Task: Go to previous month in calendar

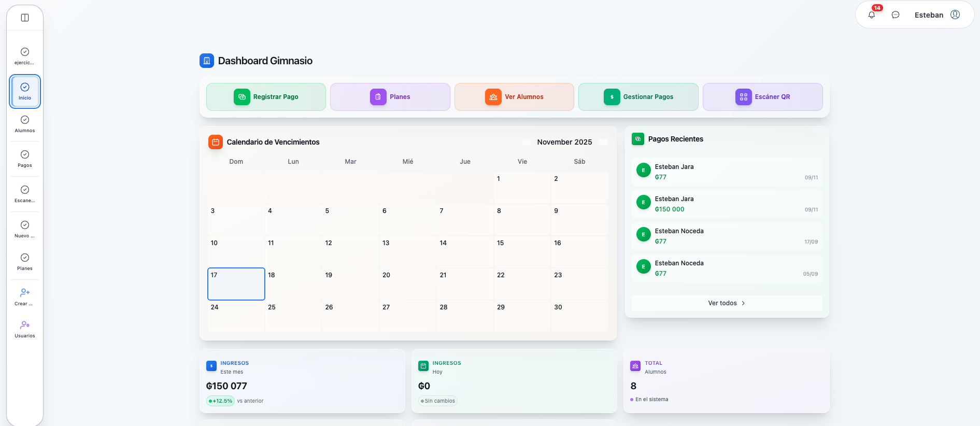Action: point(527,142)
